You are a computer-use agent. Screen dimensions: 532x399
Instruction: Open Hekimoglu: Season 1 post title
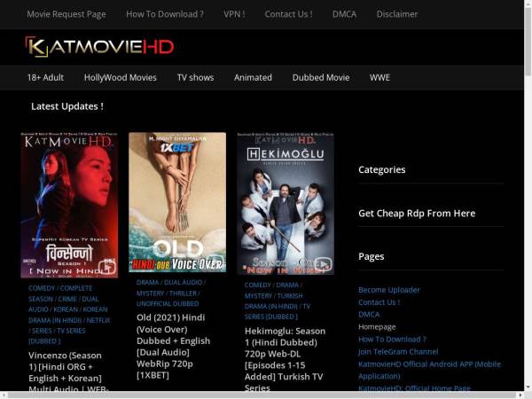click(285, 359)
